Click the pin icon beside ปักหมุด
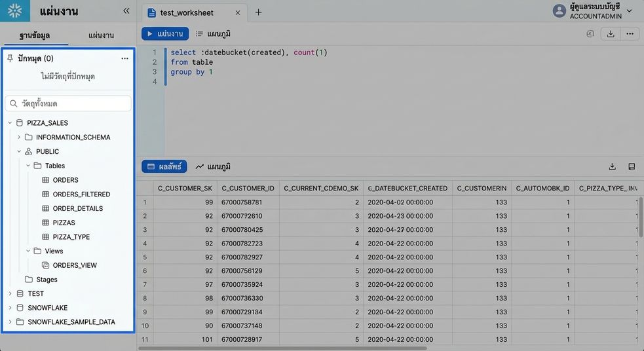644x351 pixels. (10, 58)
